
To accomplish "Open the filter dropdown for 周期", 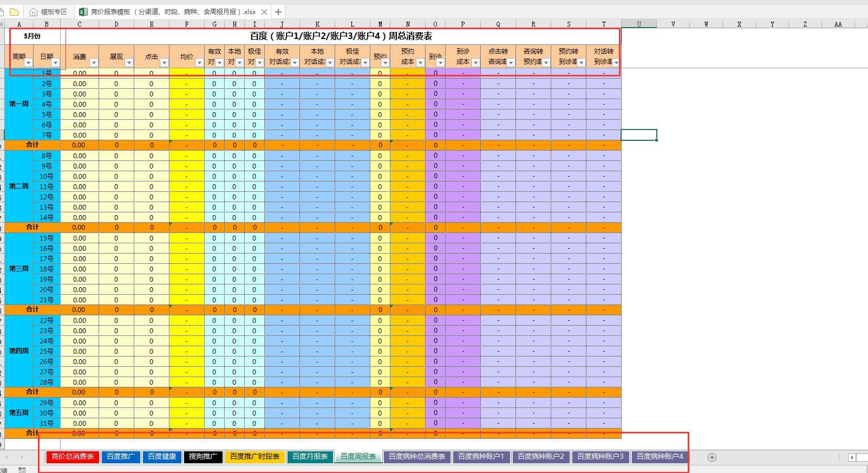I will 28,63.
